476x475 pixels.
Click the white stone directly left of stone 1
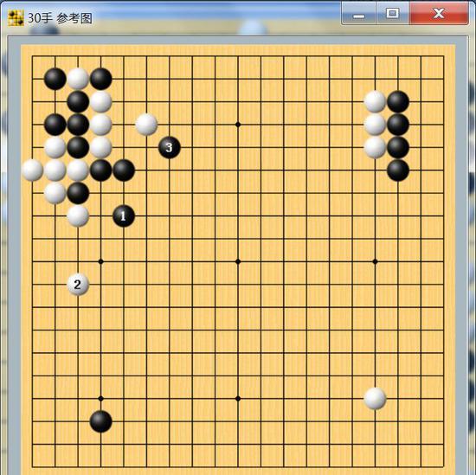point(78,216)
